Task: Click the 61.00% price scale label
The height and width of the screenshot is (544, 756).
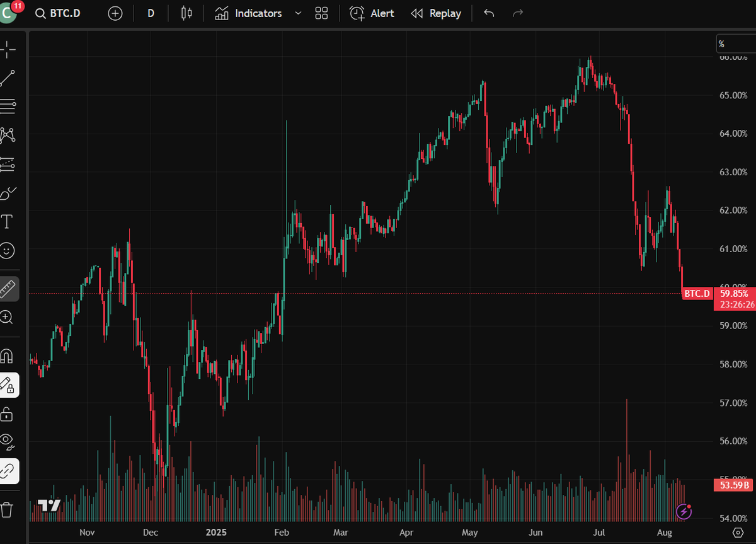Action: (x=732, y=249)
